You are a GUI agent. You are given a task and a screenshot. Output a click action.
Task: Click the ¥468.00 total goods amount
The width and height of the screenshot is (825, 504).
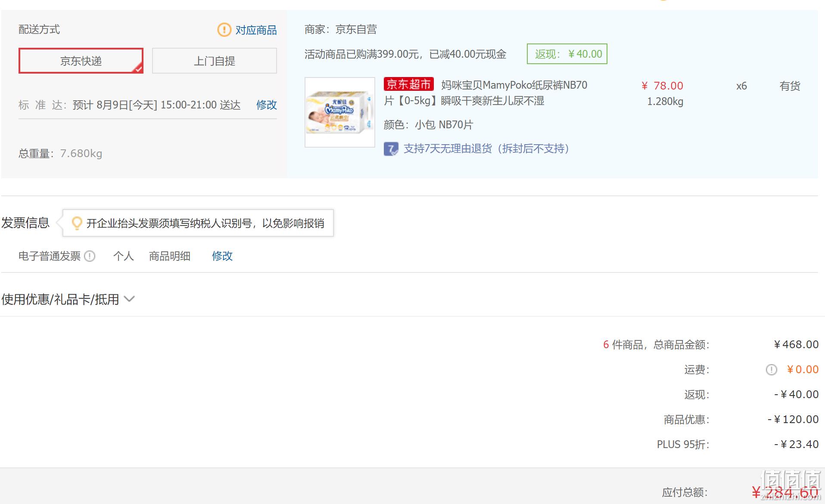796,345
